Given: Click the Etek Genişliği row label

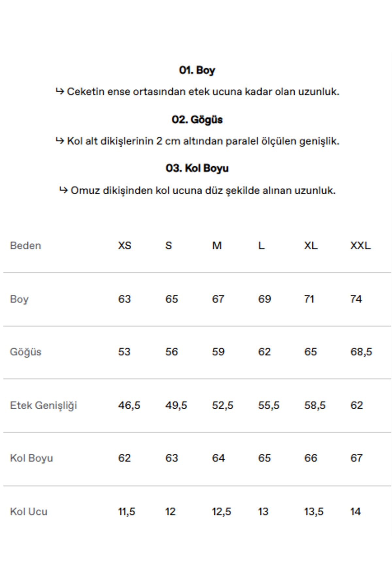Looking at the screenshot, I should point(43,405).
